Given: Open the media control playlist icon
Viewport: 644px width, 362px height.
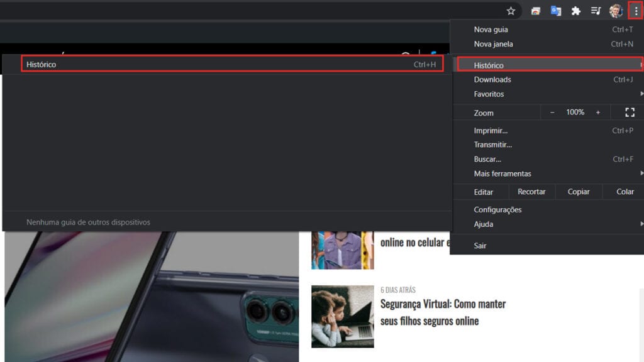Looking at the screenshot, I should [x=596, y=11].
